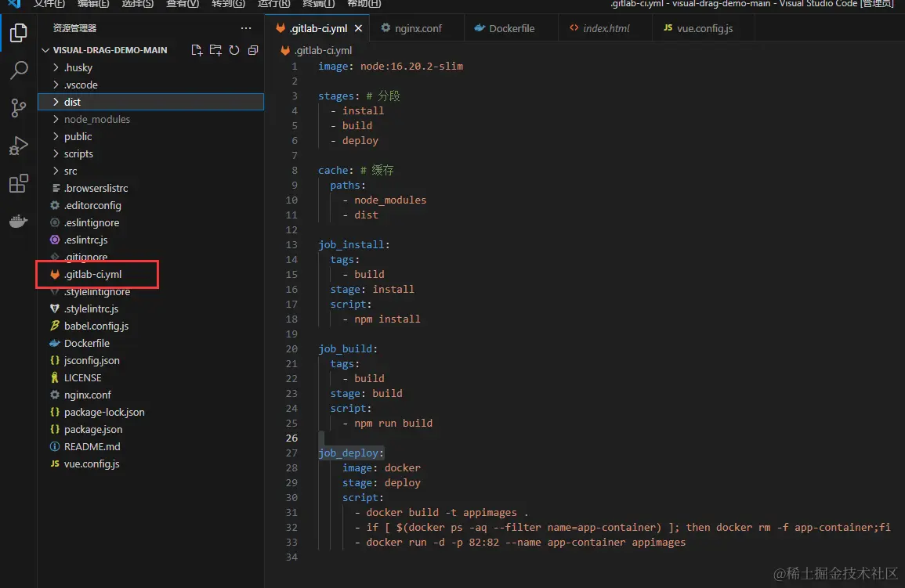The height and width of the screenshot is (588, 905).
Task: Switch to the nginx.conf tab
Action: tap(418, 28)
